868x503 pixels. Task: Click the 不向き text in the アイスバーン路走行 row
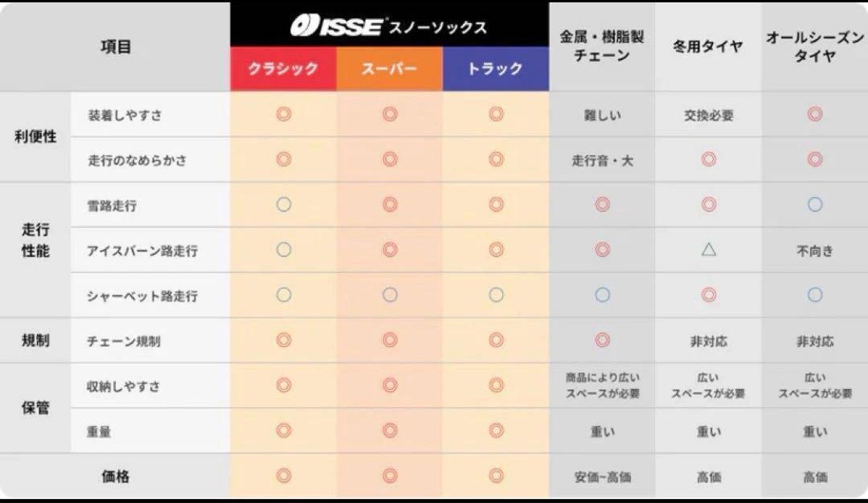(x=814, y=251)
